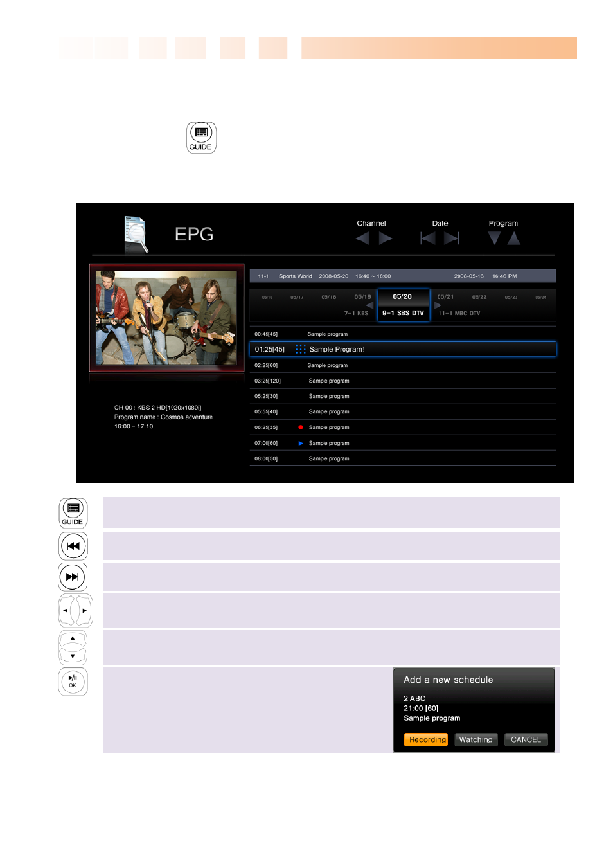Screen dimensions: 613x868
Task: Select the 05:25[30] Sample program row
Action: [403, 396]
